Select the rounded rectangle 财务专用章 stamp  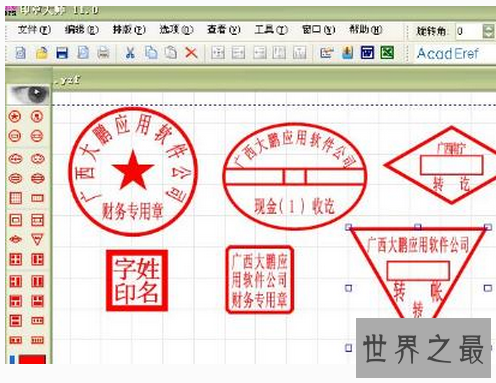pos(260,279)
